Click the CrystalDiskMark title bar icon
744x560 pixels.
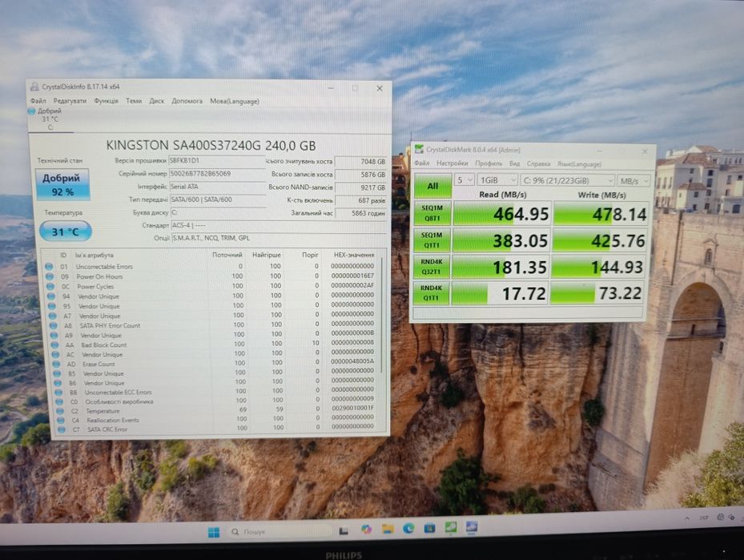pos(419,150)
